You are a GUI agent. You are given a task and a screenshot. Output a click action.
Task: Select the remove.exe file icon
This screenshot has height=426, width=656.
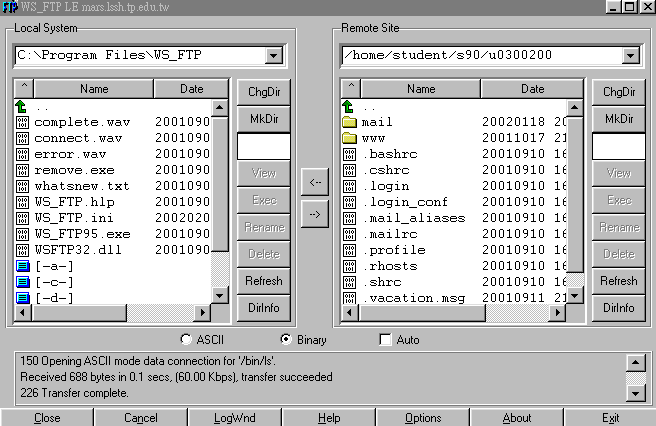point(22,170)
